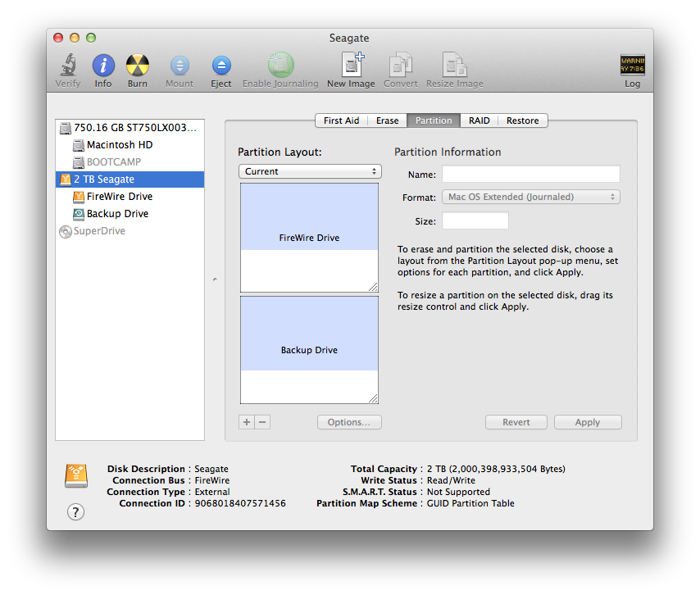Image resolution: width=700 pixels, height=595 pixels.
Task: Click the Seagate FireWire disk icon in the info area
Action: (x=76, y=476)
